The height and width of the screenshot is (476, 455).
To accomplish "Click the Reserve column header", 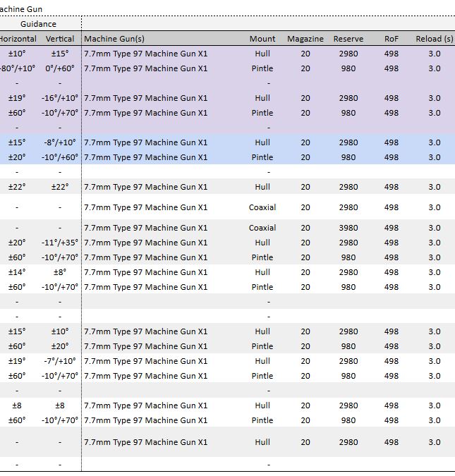I will tap(348, 39).
